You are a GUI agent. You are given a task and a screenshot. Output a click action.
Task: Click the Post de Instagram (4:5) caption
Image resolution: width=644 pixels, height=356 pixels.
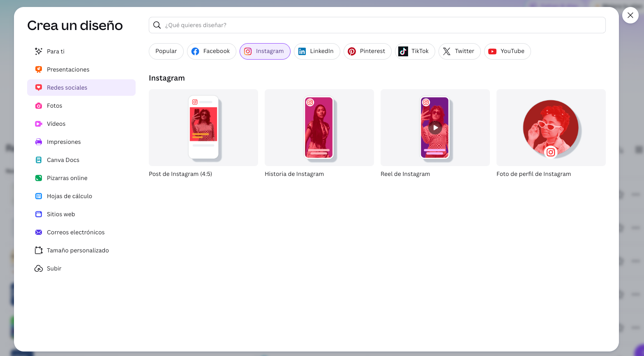point(180,174)
